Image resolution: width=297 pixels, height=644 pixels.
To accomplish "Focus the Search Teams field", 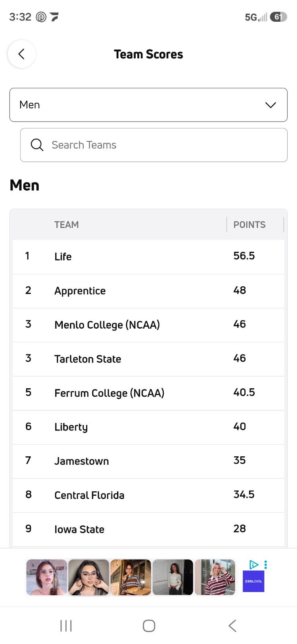I will 161,145.
